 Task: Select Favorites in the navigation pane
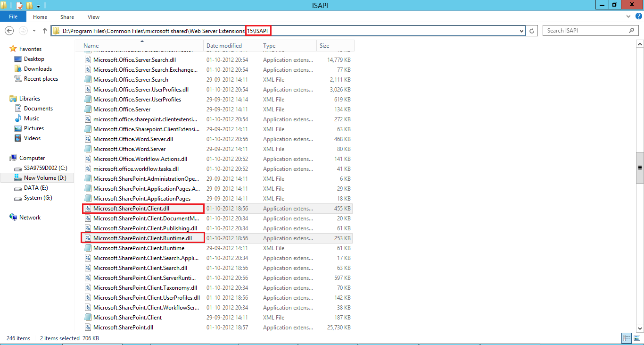pos(30,49)
